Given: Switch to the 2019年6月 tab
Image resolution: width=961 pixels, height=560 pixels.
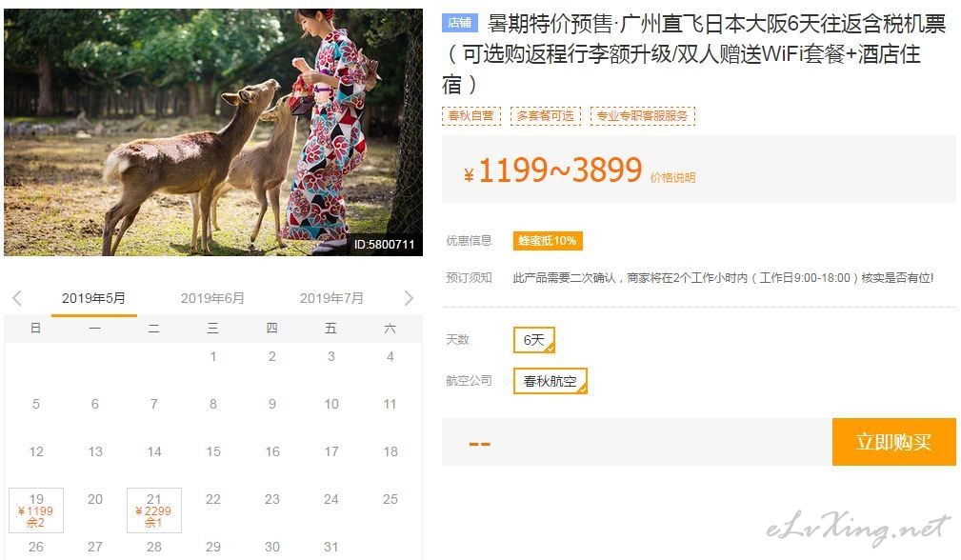Looking at the screenshot, I should pos(212,298).
